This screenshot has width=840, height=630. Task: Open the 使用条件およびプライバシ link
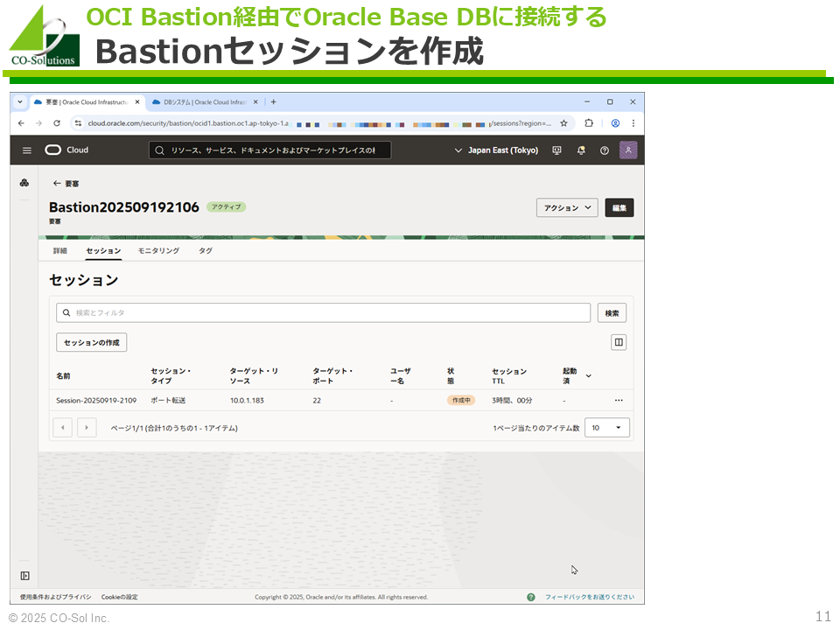click(56, 598)
